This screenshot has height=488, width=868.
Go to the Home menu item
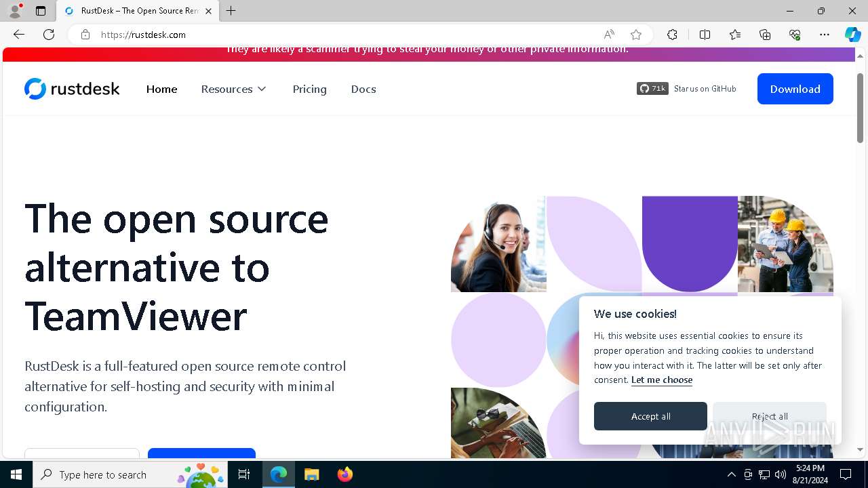coord(161,89)
